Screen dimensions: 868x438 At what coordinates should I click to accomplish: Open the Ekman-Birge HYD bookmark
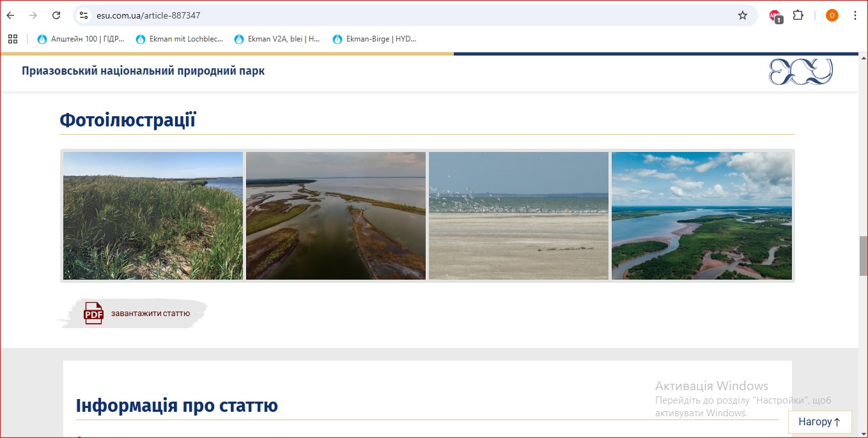[375, 39]
